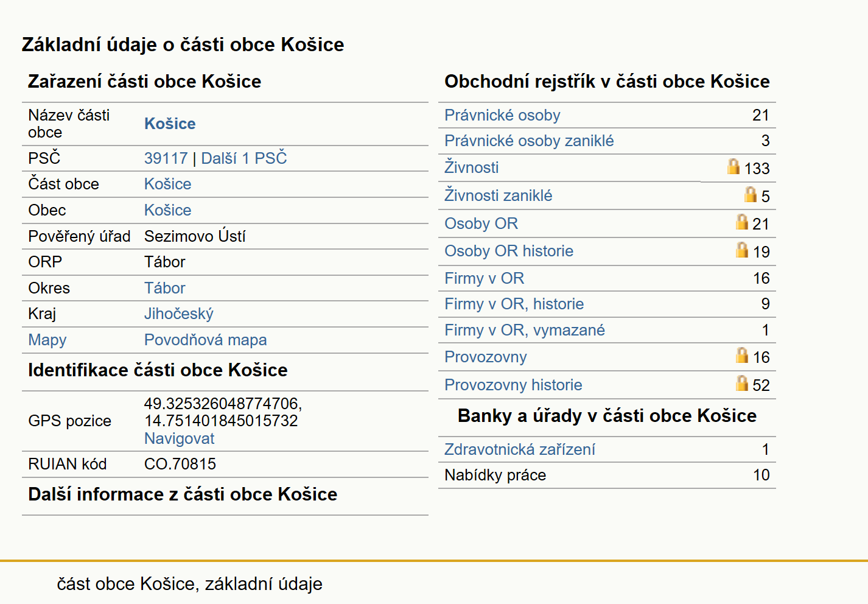The width and height of the screenshot is (868, 604).
Task: Open the Tábor district link in Okres row
Action: coord(164,288)
